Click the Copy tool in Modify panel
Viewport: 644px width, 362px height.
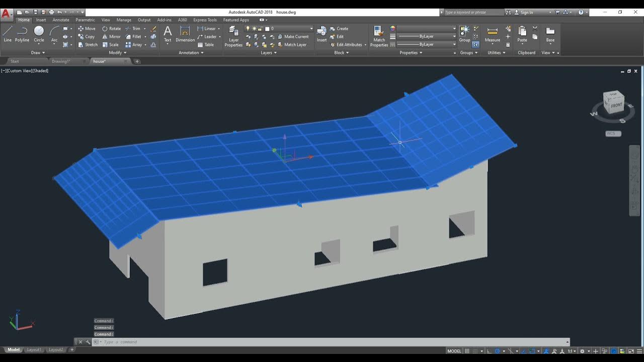pos(87,37)
